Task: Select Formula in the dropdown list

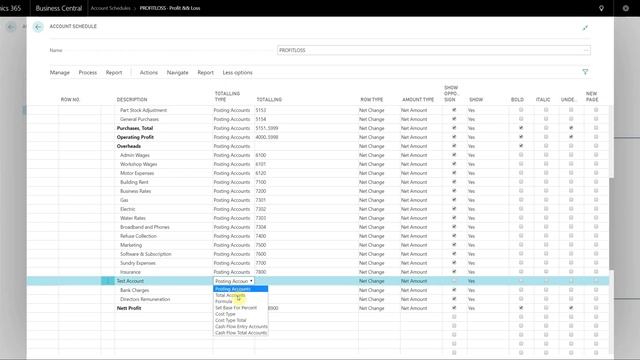Action: 241,301
